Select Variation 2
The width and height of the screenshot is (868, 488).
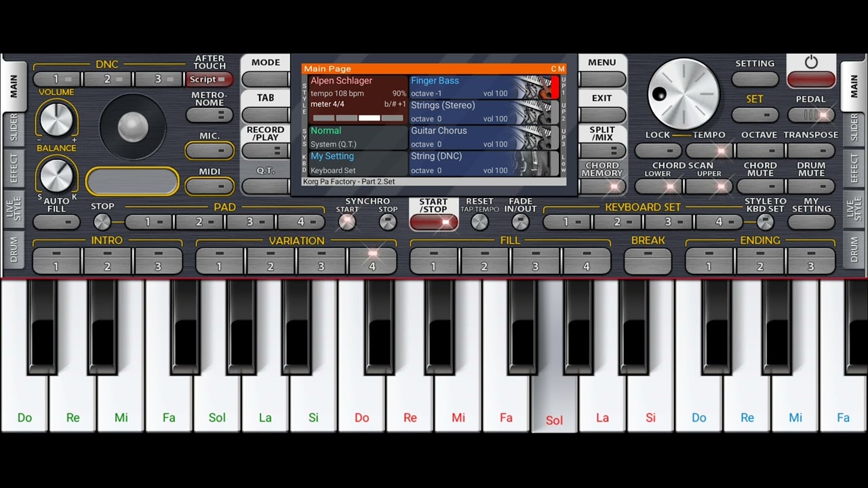(x=271, y=261)
